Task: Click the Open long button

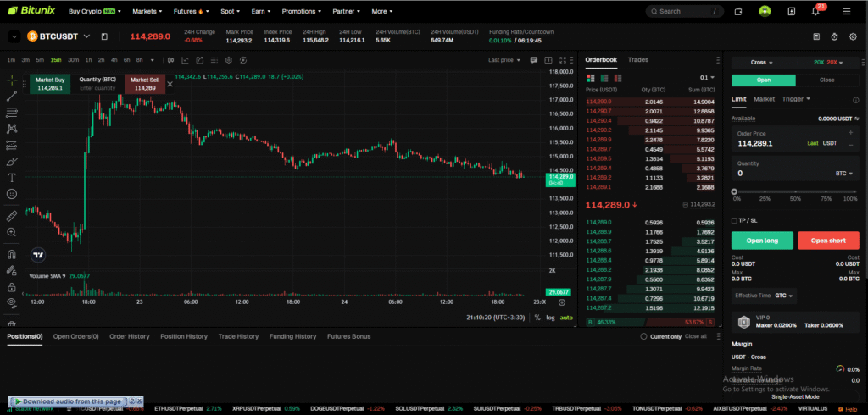Action: (x=762, y=241)
